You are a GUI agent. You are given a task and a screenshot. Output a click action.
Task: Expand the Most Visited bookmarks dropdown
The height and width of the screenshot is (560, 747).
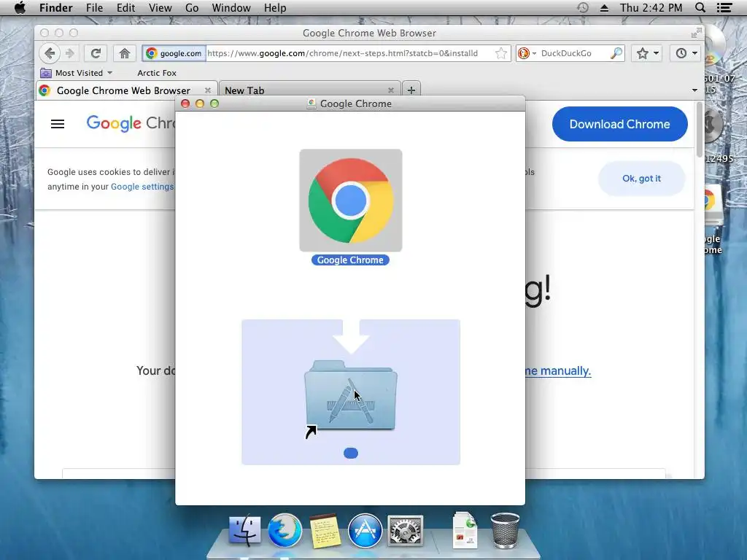[77, 73]
